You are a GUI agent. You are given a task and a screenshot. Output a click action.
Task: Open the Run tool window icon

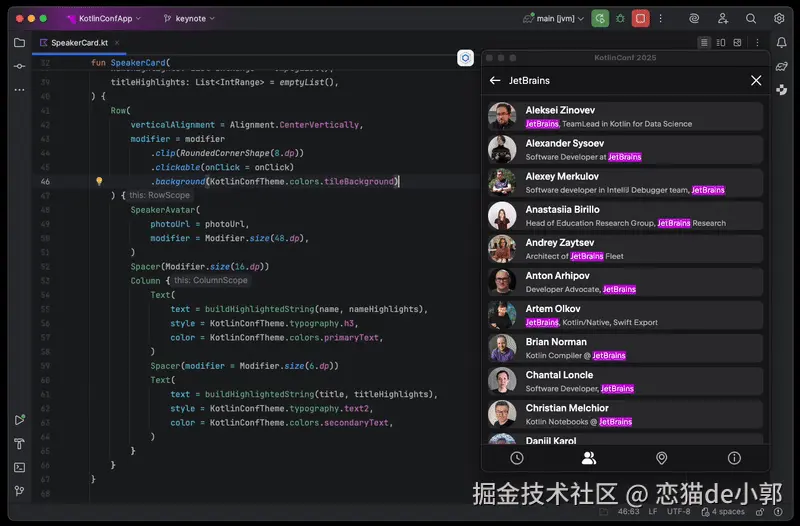[x=19, y=420]
